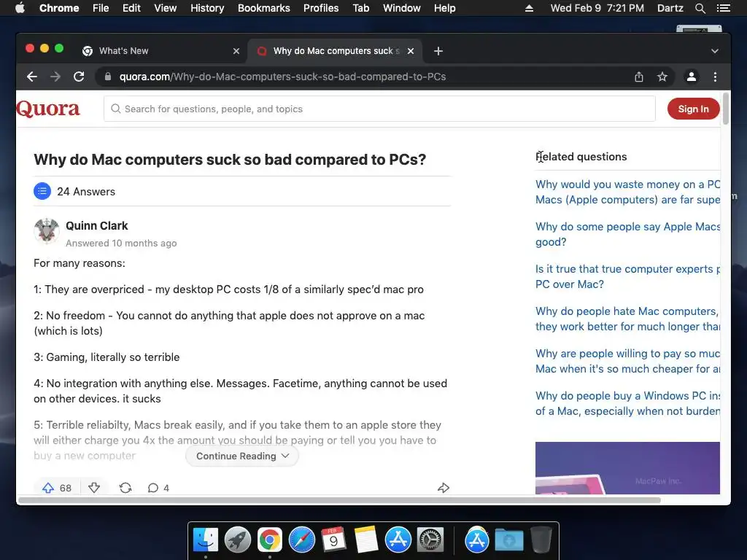Image resolution: width=747 pixels, height=560 pixels.
Task: Open the Profiles menu
Action: tap(321, 8)
